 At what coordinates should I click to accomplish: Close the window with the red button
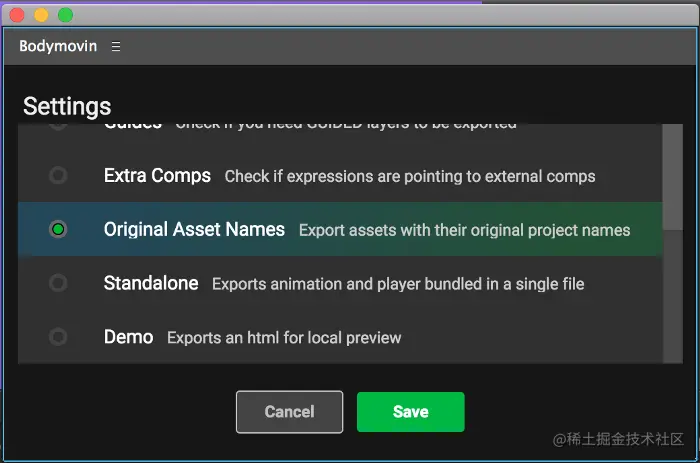pos(17,15)
